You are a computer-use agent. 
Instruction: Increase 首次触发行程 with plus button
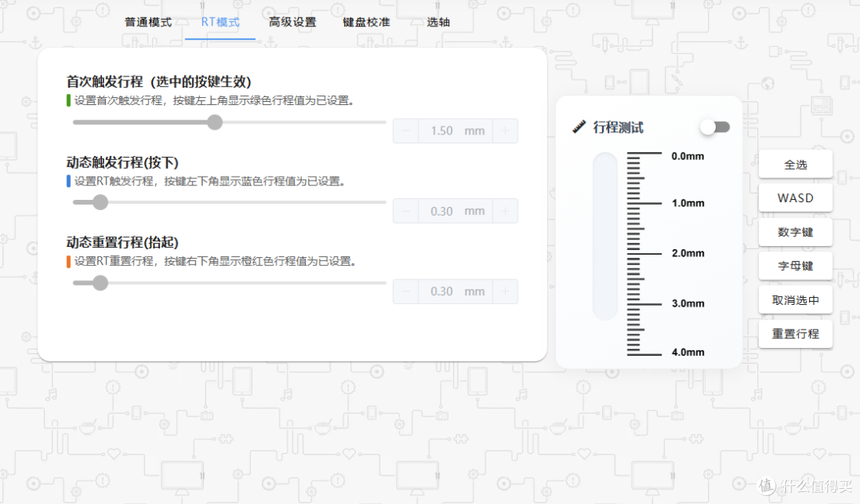(505, 131)
